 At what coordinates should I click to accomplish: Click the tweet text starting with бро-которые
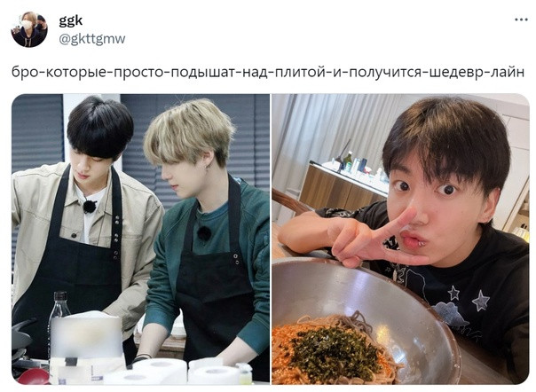268,73
